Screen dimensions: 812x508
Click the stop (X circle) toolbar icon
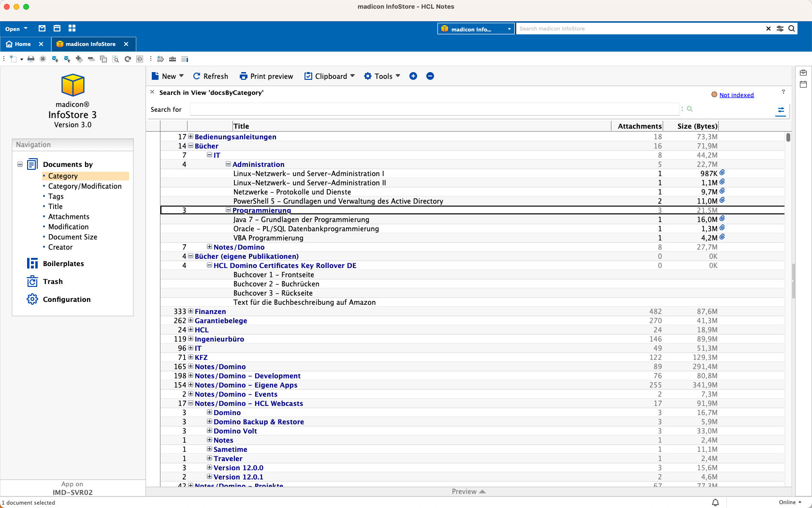coord(43,59)
